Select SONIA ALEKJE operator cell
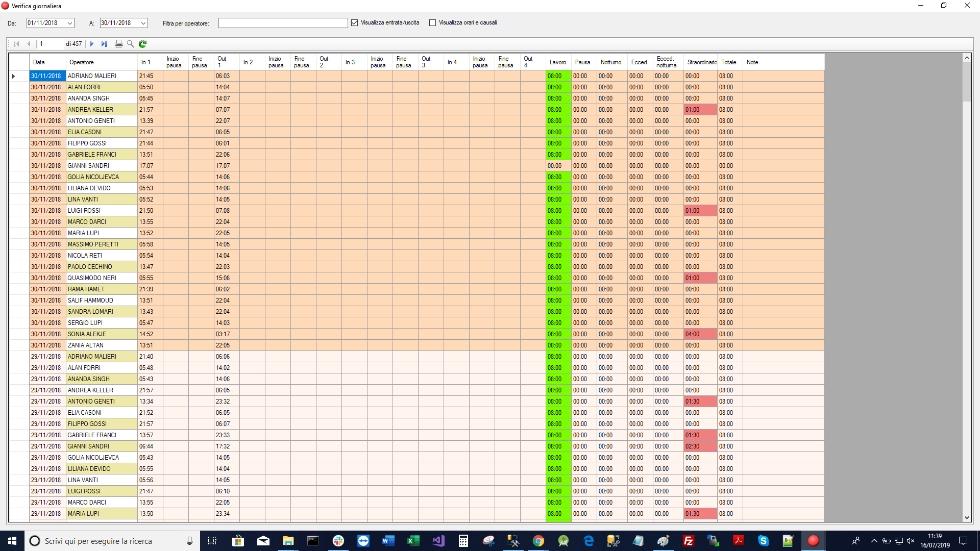Image resolution: width=980 pixels, height=551 pixels. pos(102,334)
